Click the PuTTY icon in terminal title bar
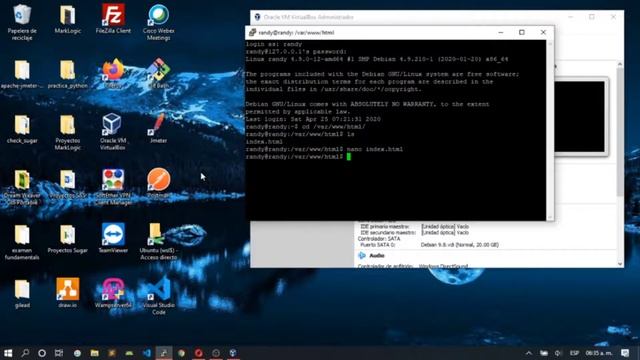This screenshot has width=640, height=360. click(252, 32)
